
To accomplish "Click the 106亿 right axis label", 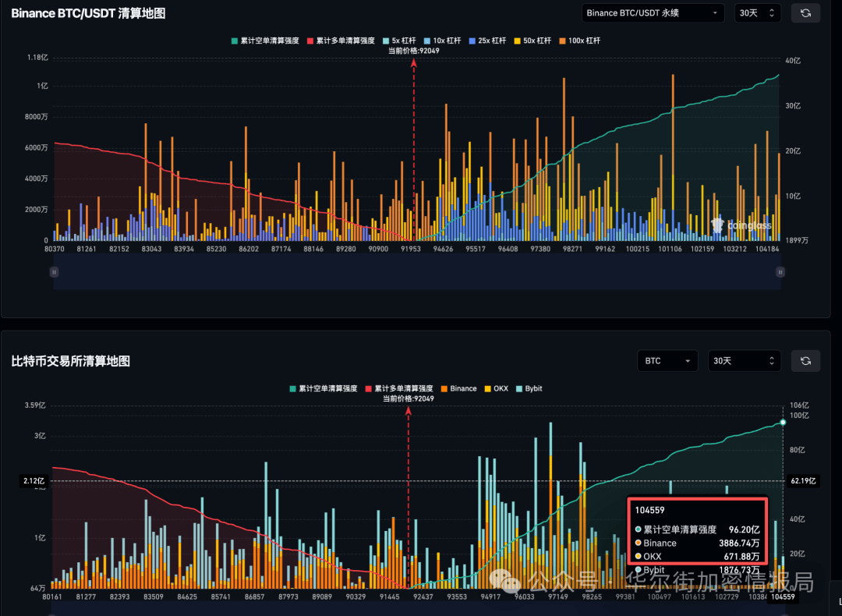I will [x=799, y=405].
